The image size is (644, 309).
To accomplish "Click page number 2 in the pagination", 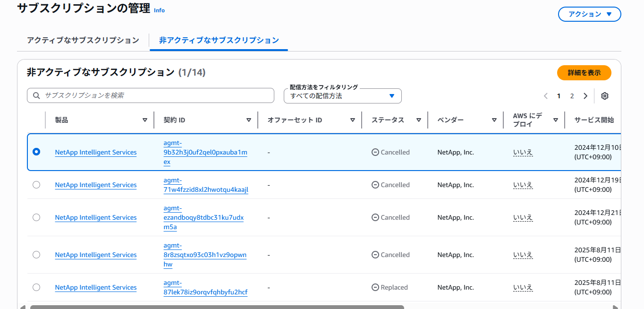I will (x=572, y=95).
